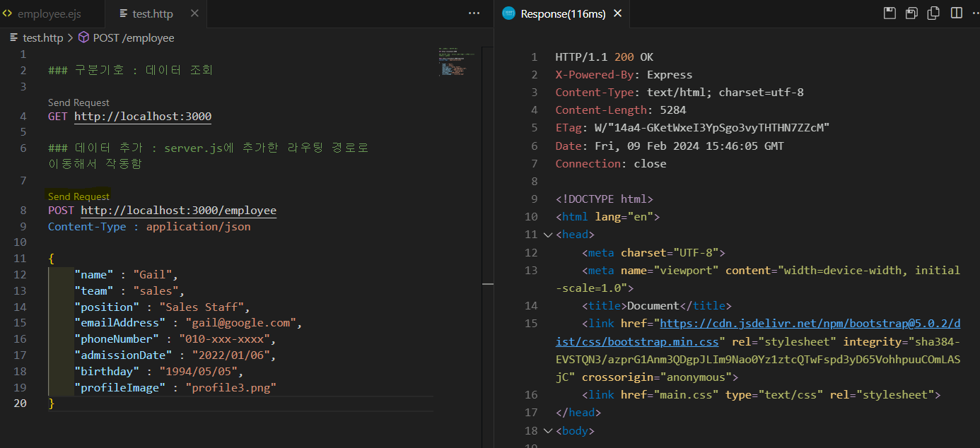980x448 pixels.
Task: Click the application/json value on line 9
Action: 198,227
